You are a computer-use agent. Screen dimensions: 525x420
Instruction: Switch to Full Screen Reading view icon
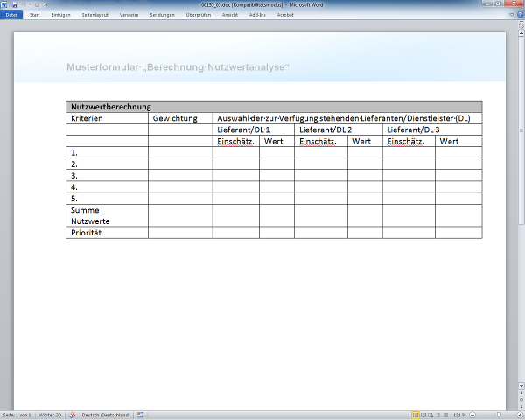coord(423,415)
